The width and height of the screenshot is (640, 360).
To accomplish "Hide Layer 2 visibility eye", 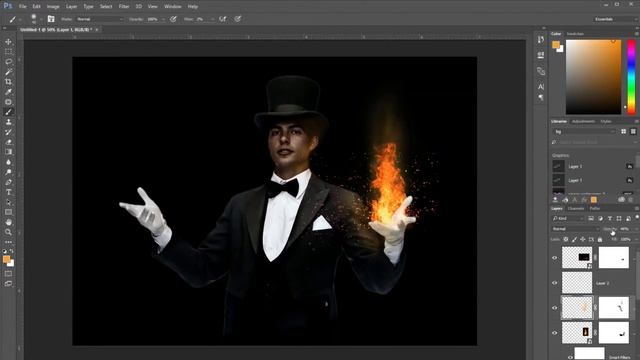I will pos(555,282).
